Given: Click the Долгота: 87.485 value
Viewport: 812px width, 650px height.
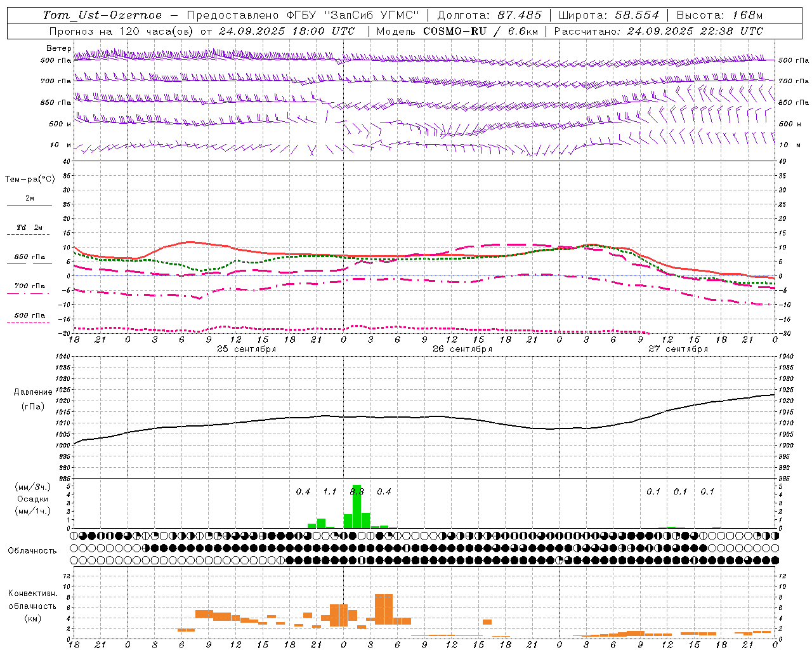Looking at the screenshot, I should (489, 15).
